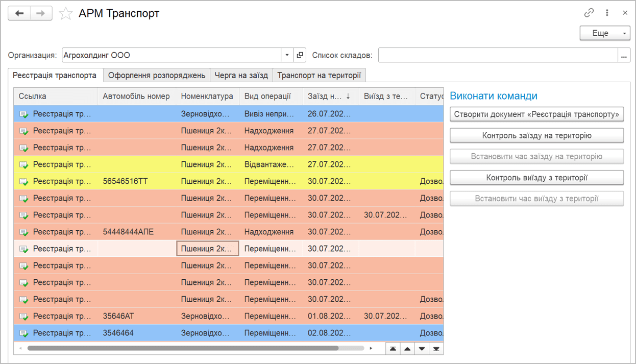
Task: Switch to Транспорт на території tab
Action: [x=319, y=76]
